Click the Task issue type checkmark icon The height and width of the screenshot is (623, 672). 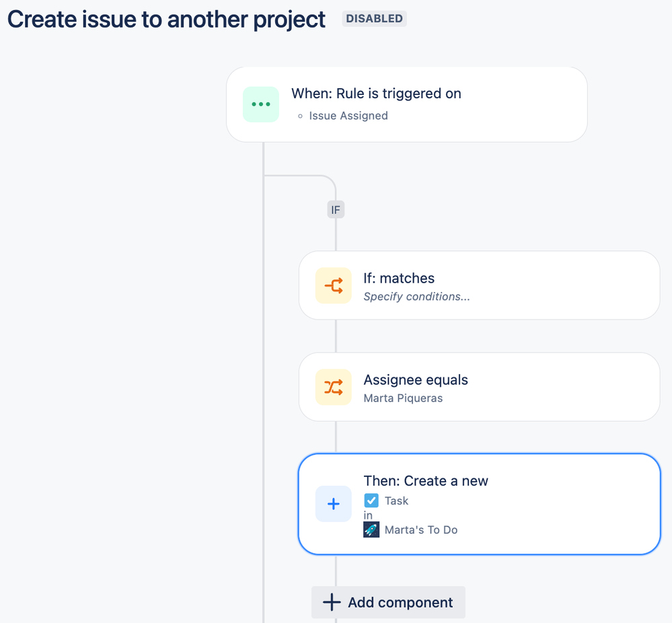(371, 501)
